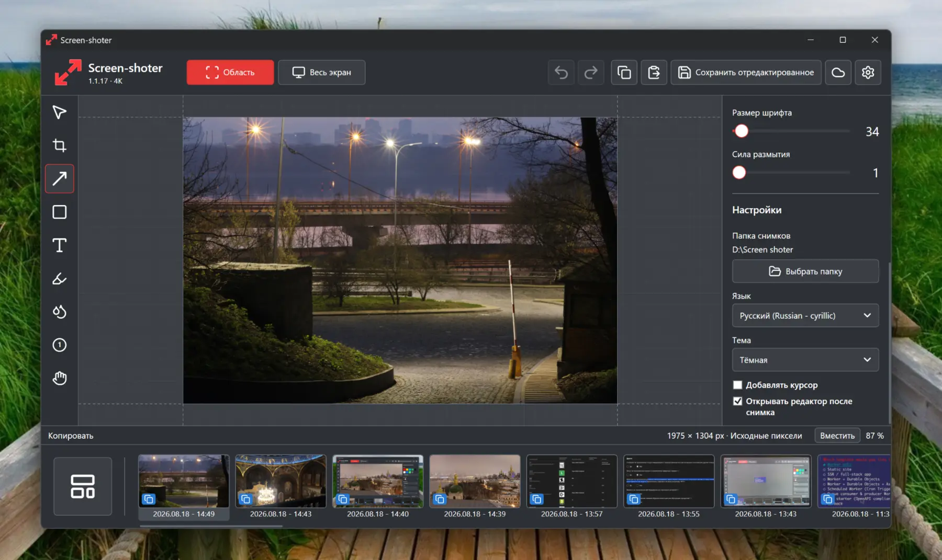942x560 pixels.
Task: Select the Hand pan tool
Action: coord(59,378)
